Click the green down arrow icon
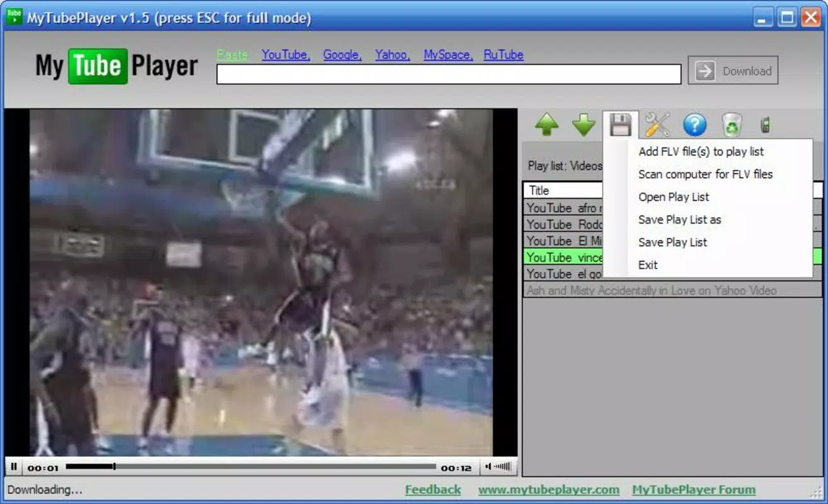 pyautogui.click(x=584, y=125)
